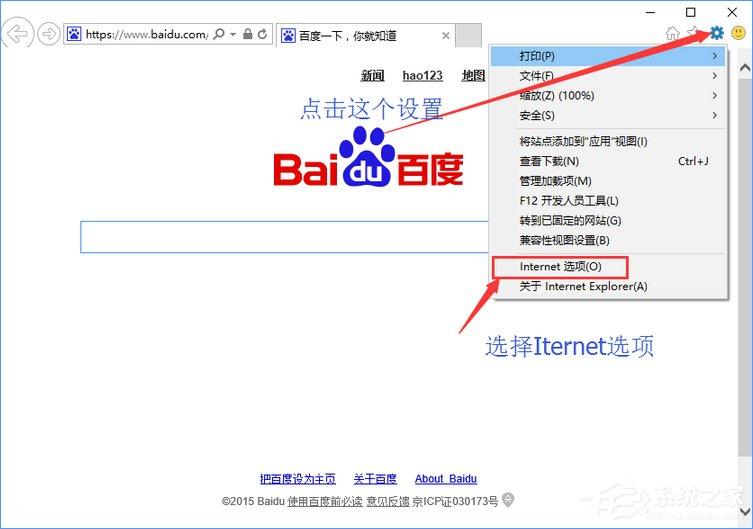Open the 使用百度前必读 link
This screenshot has width=753, height=529.
pos(325,501)
